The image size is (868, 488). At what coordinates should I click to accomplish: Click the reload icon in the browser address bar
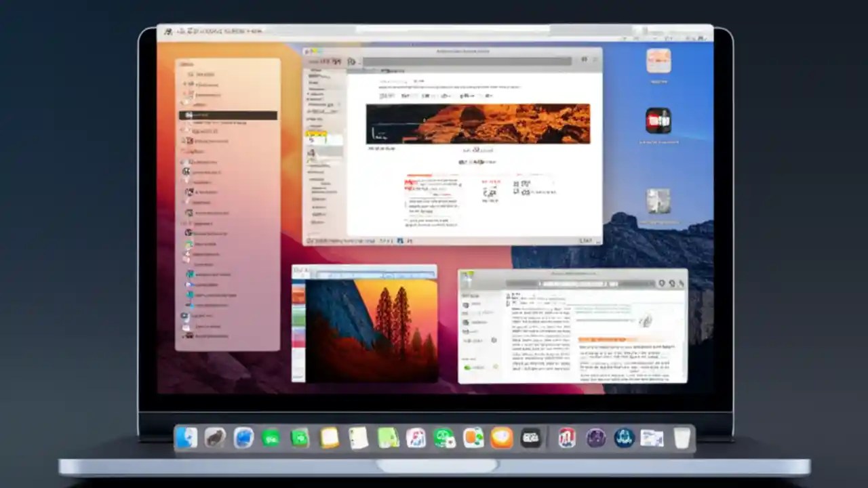(351, 61)
